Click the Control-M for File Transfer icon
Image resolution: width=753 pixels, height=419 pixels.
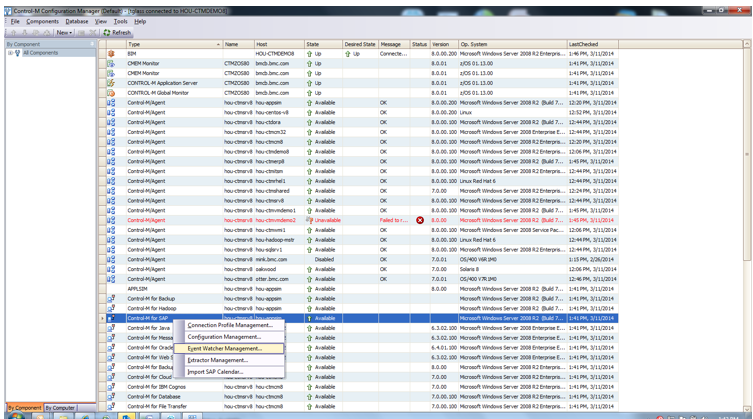(x=111, y=407)
